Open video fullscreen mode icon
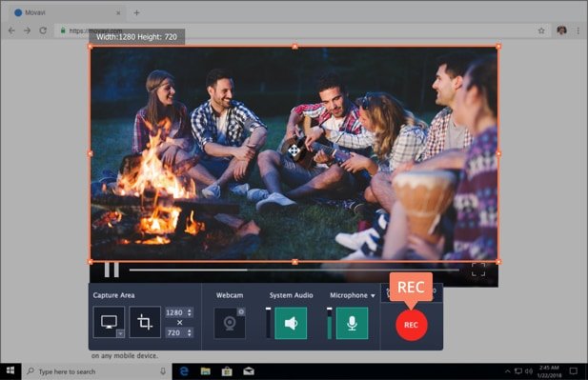 pos(478,270)
